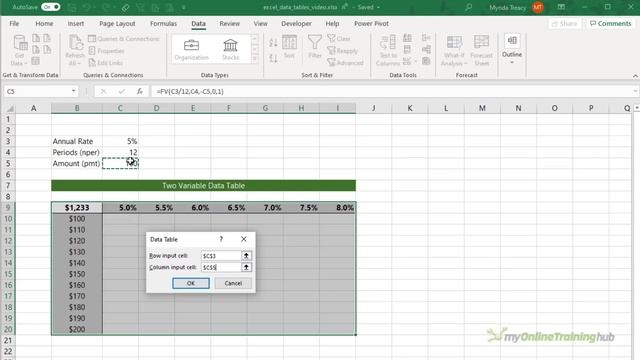Sort Z to A descending
This screenshot has width=640, height=360.
tap(273, 58)
